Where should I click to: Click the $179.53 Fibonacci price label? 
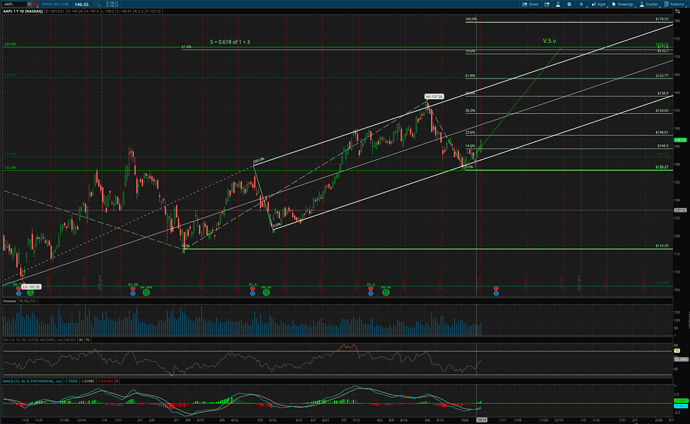661,19
